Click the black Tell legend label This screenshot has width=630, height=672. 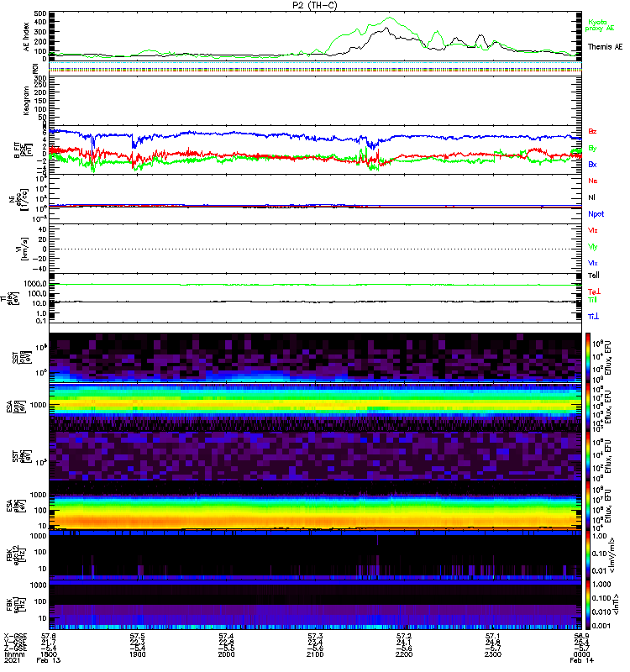coord(593,276)
